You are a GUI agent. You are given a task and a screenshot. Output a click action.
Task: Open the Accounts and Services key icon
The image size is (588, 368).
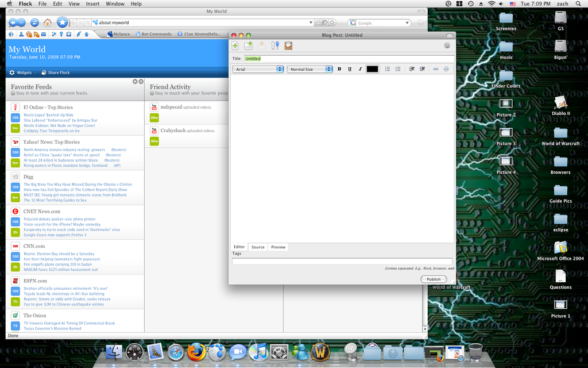point(61,34)
